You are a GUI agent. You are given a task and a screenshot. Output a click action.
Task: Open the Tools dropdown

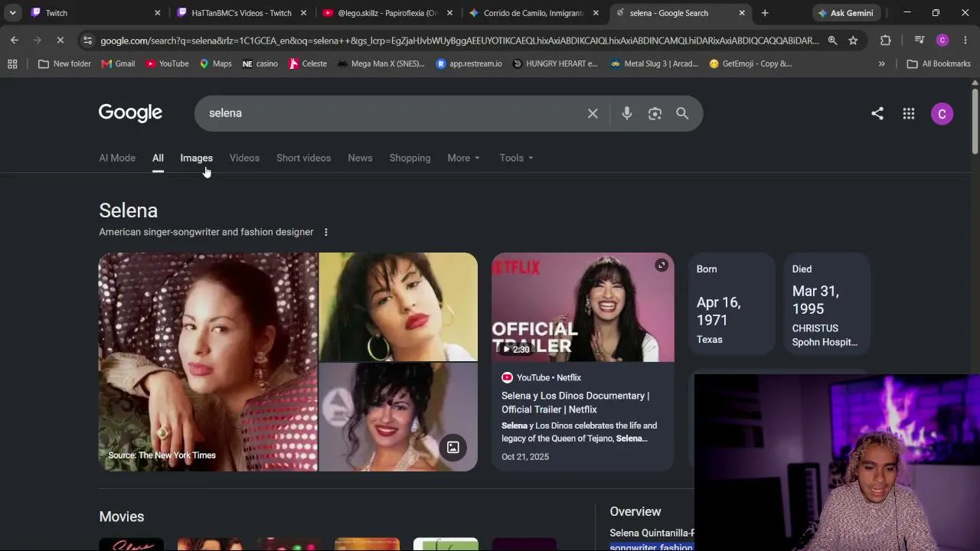[x=516, y=158]
